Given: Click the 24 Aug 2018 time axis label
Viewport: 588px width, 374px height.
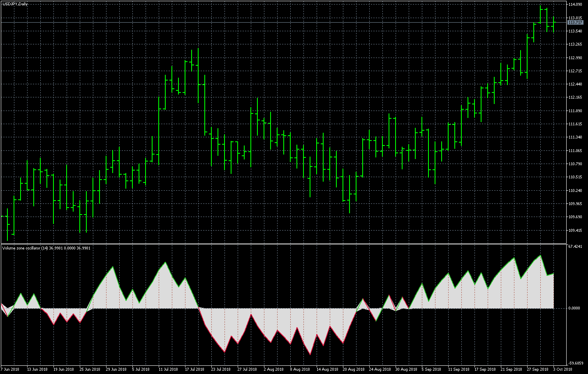Looking at the screenshot, I should pyautogui.click(x=380, y=369).
